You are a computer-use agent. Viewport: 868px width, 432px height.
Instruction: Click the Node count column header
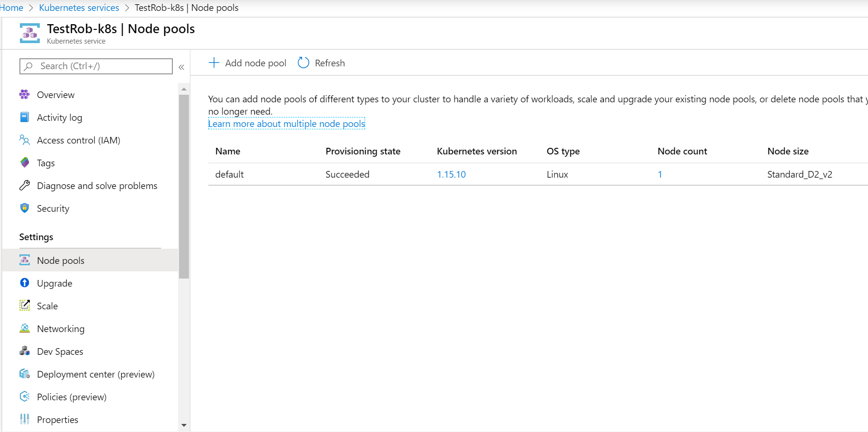click(682, 151)
